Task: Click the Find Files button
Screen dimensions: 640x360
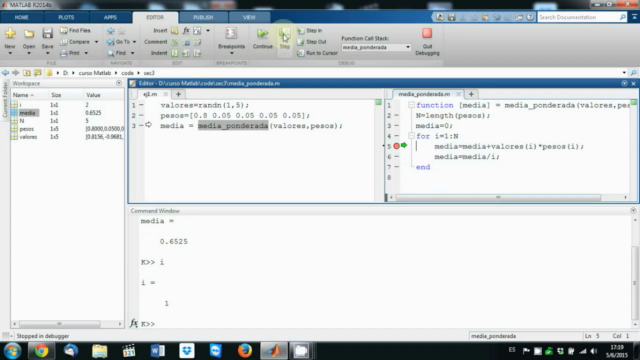Action: pyautogui.click(x=76, y=31)
